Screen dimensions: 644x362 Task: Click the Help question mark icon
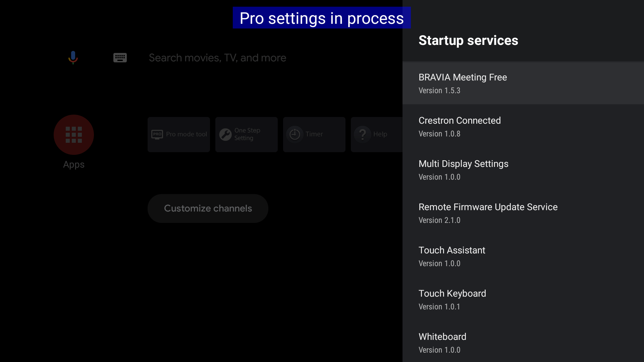363,134
